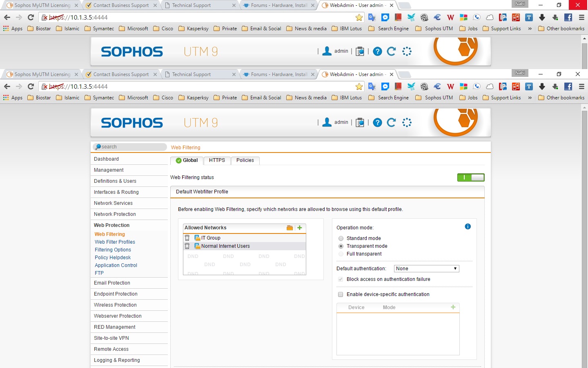Delete IT Group from Allowed Networks

(187, 238)
